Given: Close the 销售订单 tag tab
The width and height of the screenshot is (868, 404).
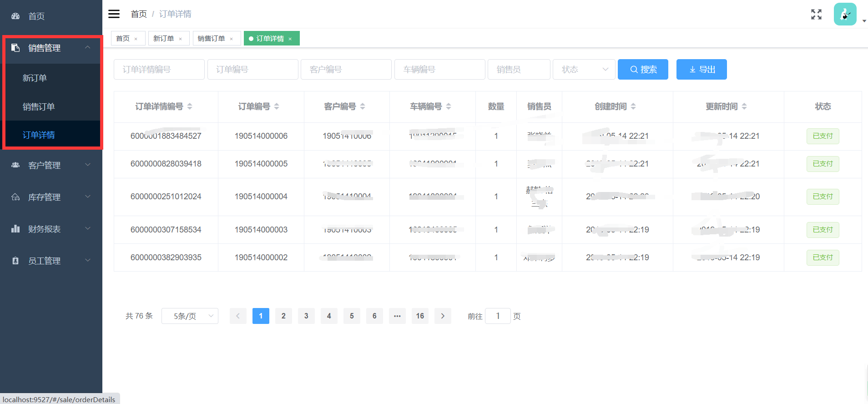Looking at the screenshot, I should click(232, 39).
